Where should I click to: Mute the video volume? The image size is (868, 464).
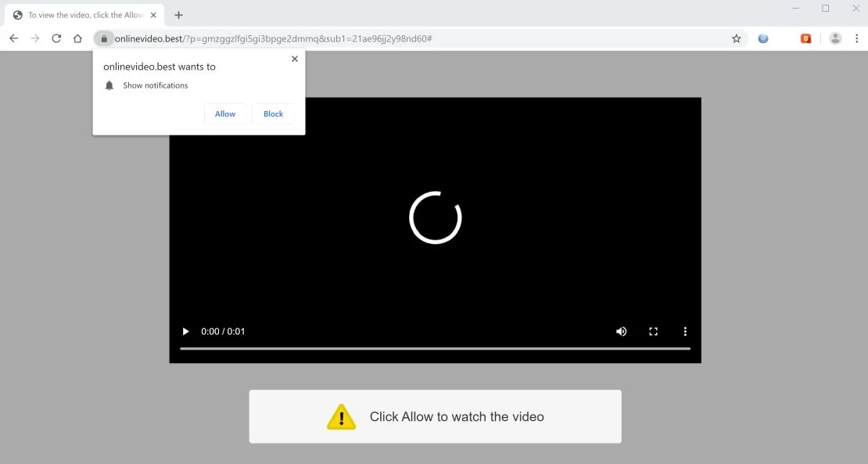[x=622, y=331]
